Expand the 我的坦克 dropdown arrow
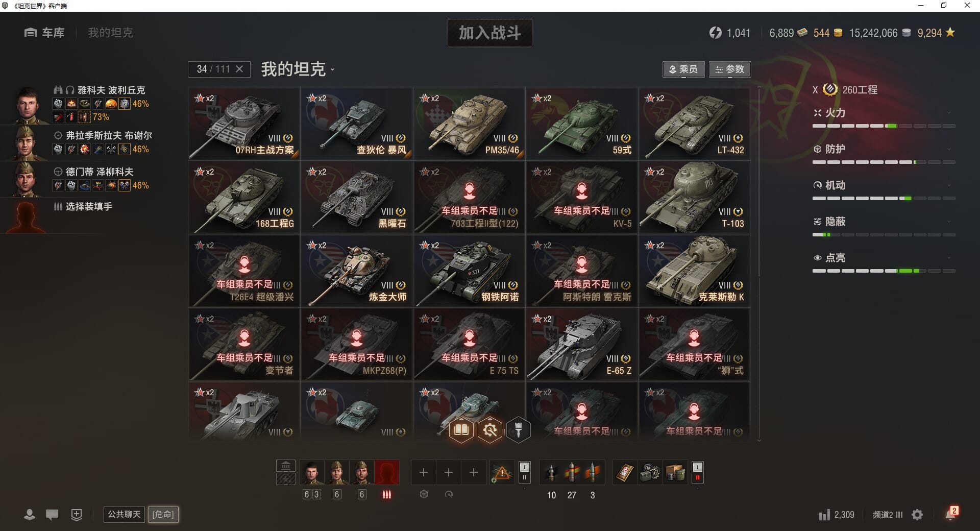Image resolution: width=980 pixels, height=531 pixels. coord(332,70)
